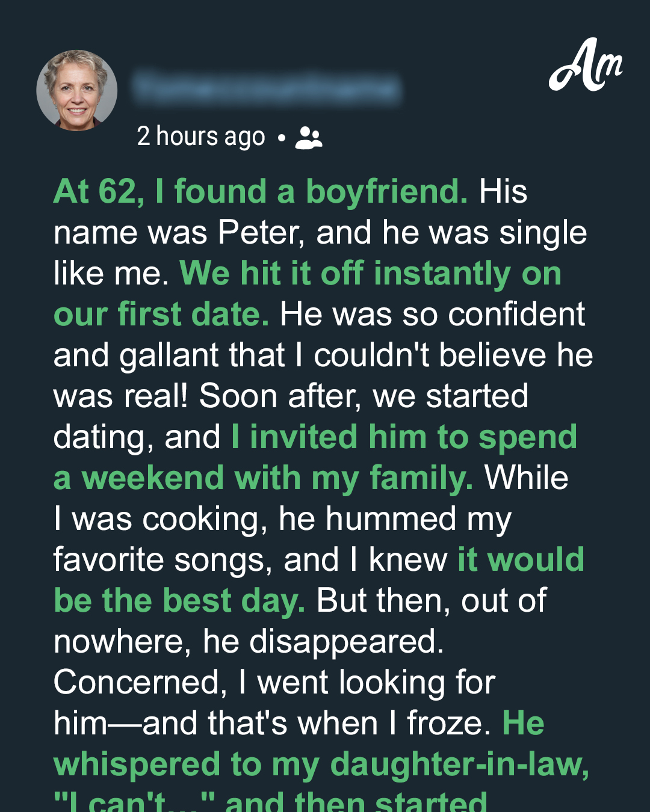Click the highlighted phrase "I invited him to spend"

404,437
